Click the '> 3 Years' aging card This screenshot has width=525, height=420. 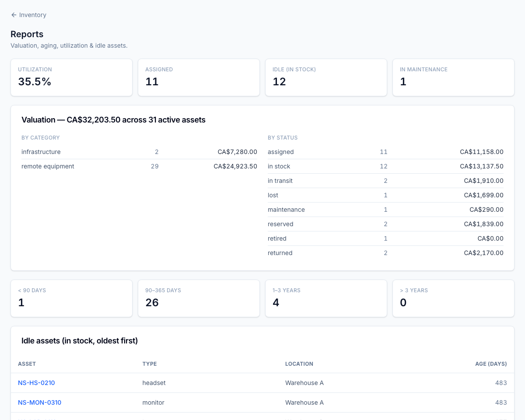453,298
